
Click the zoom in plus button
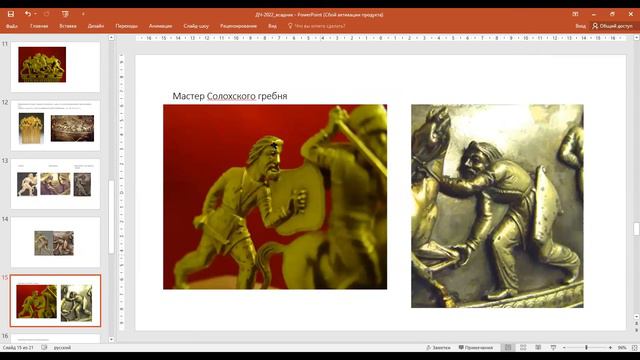tap(610, 347)
